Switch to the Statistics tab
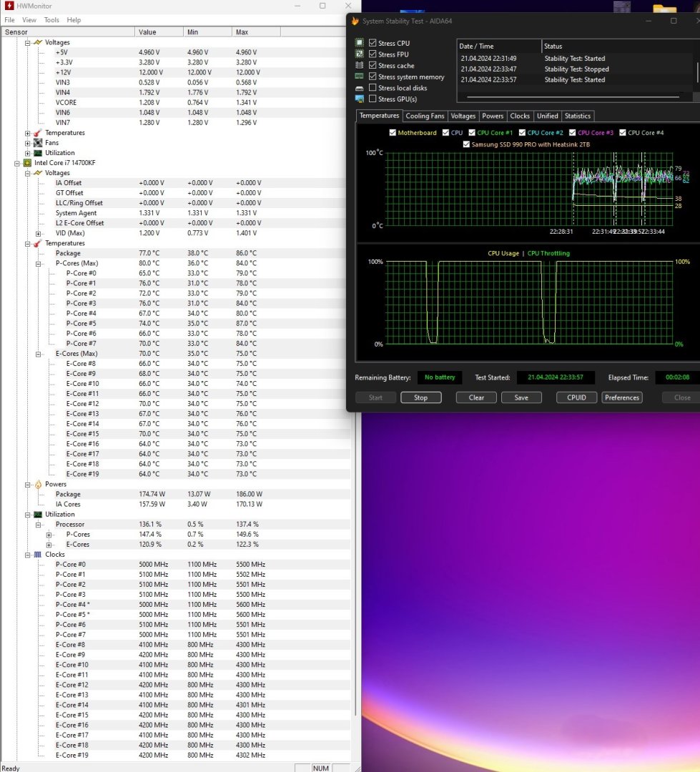Screen dimensions: 700x772 point(577,117)
